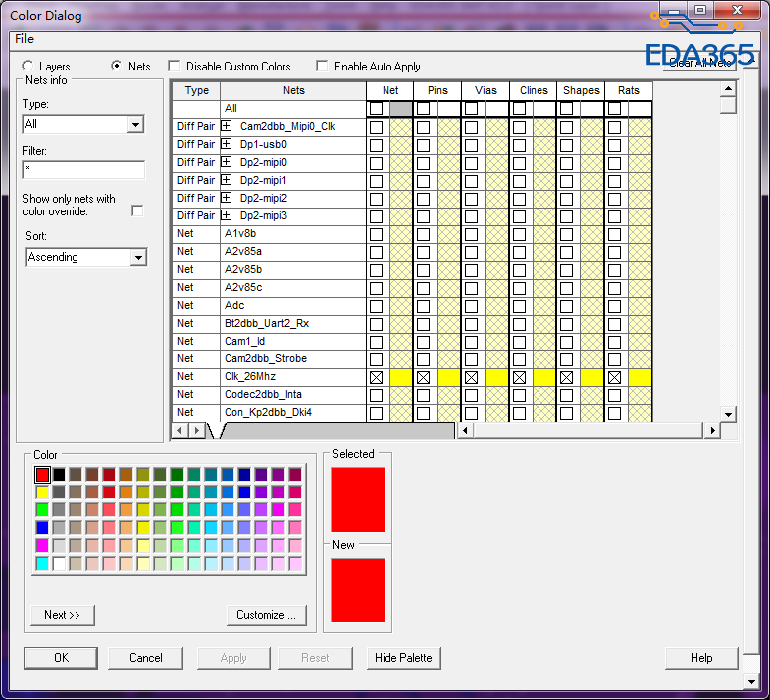Open the Customize color button

pyautogui.click(x=266, y=615)
